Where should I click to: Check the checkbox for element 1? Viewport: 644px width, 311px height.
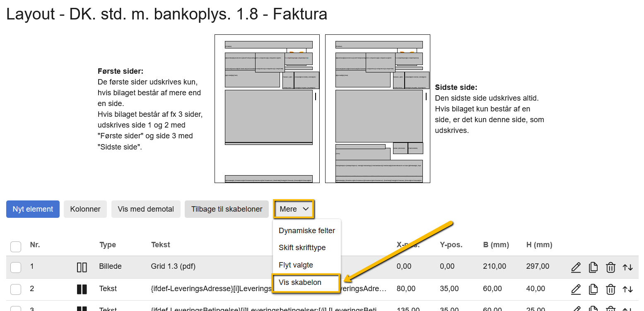pyautogui.click(x=15, y=268)
